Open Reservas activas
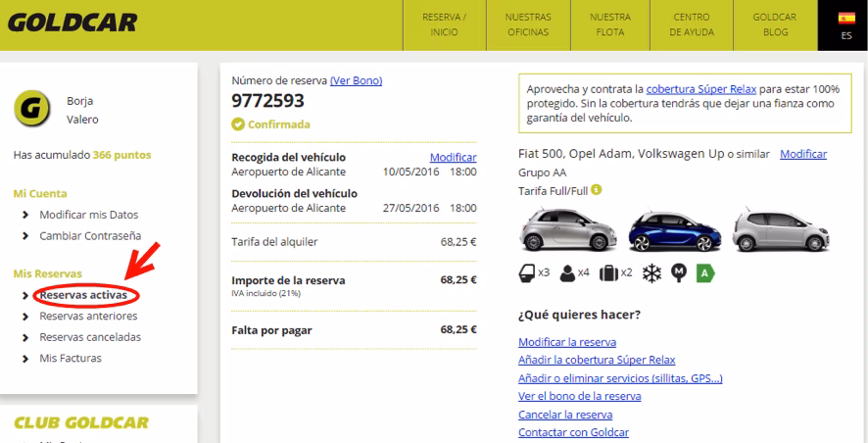Viewport: 868px width, 443px height. click(83, 295)
